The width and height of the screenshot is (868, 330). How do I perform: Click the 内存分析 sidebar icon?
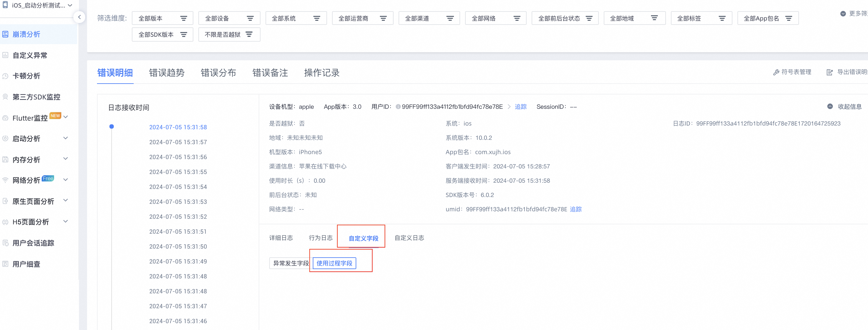tap(5, 159)
